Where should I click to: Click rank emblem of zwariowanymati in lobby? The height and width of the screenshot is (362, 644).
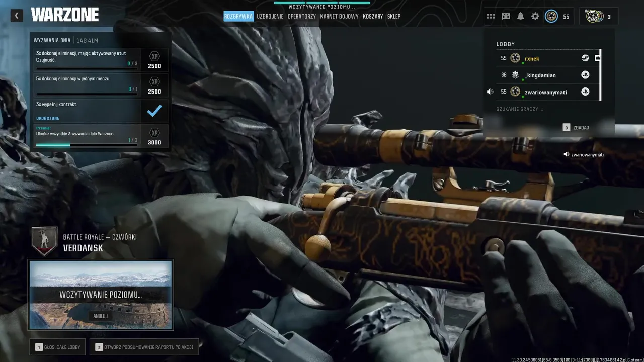(x=515, y=92)
